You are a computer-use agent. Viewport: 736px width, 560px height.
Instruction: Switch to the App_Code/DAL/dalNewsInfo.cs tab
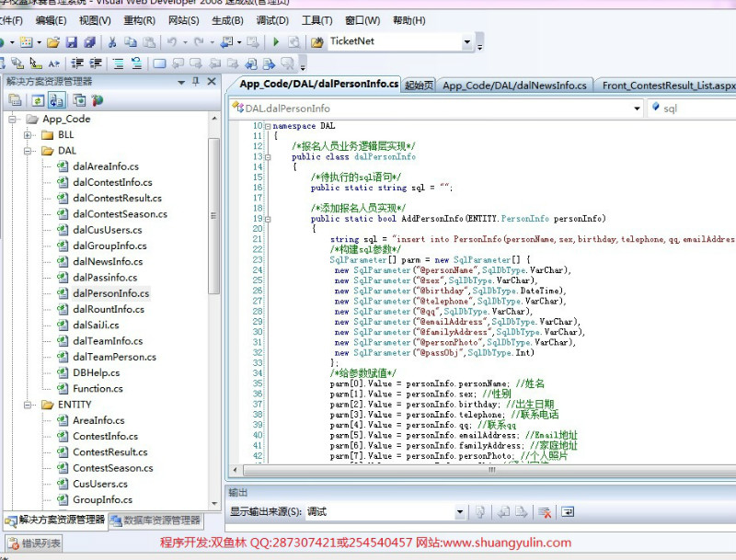514,86
